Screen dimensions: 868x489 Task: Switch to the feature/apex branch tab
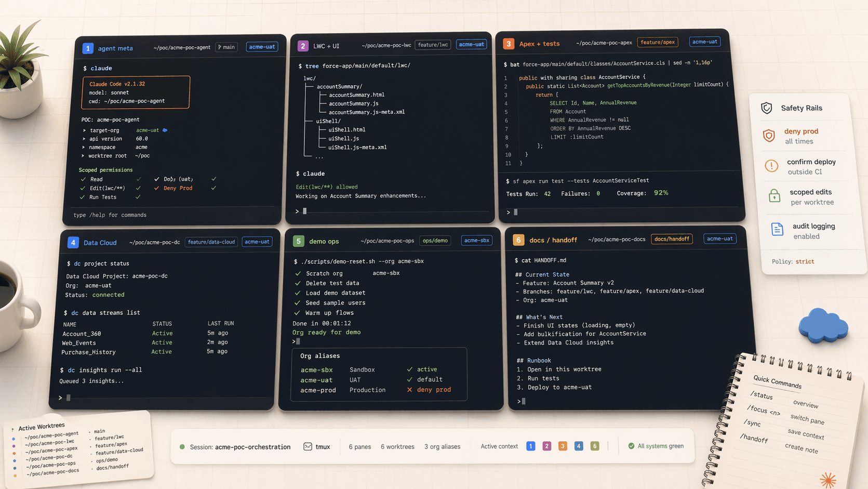tap(658, 42)
